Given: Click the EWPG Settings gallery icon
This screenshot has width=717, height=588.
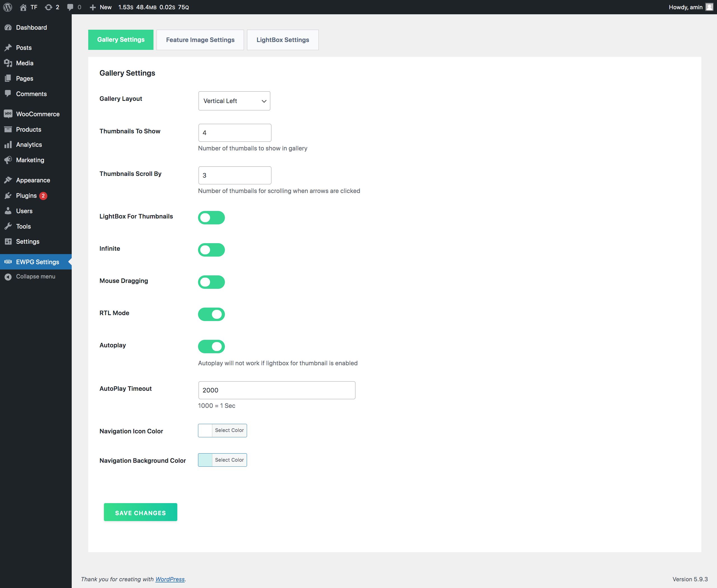Looking at the screenshot, I should (8, 262).
